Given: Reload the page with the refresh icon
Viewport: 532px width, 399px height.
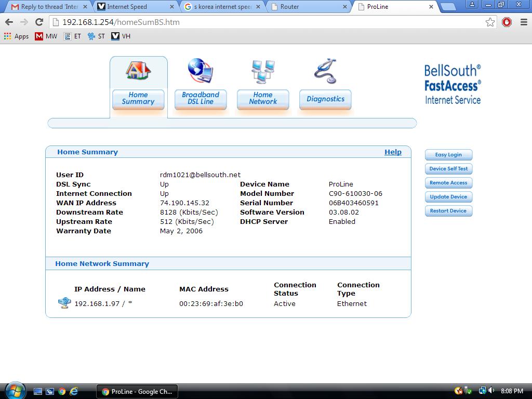Looking at the screenshot, I should [x=39, y=22].
